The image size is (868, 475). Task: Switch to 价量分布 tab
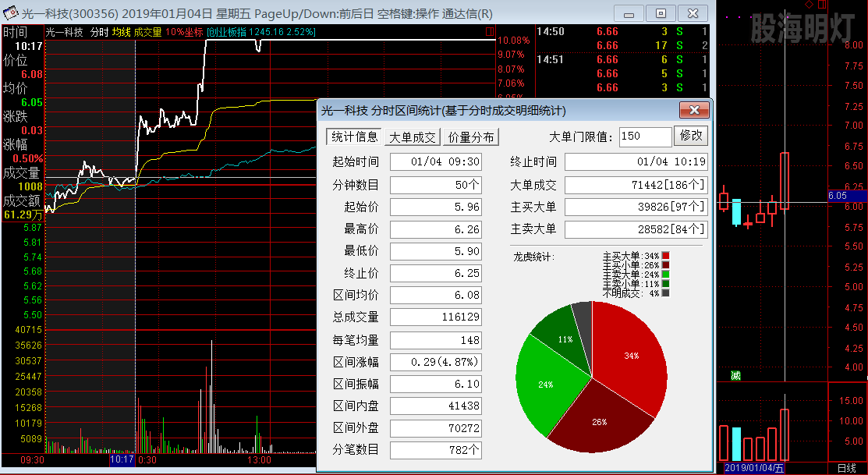[471, 137]
